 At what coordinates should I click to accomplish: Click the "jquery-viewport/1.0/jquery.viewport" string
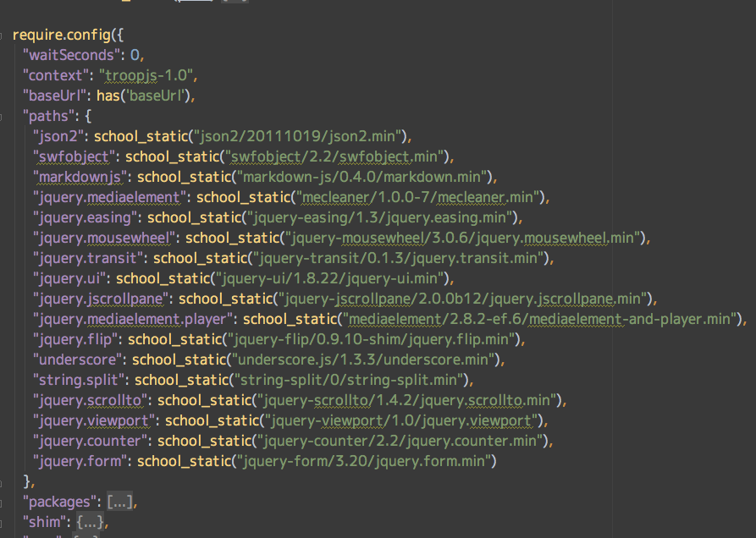(x=401, y=420)
